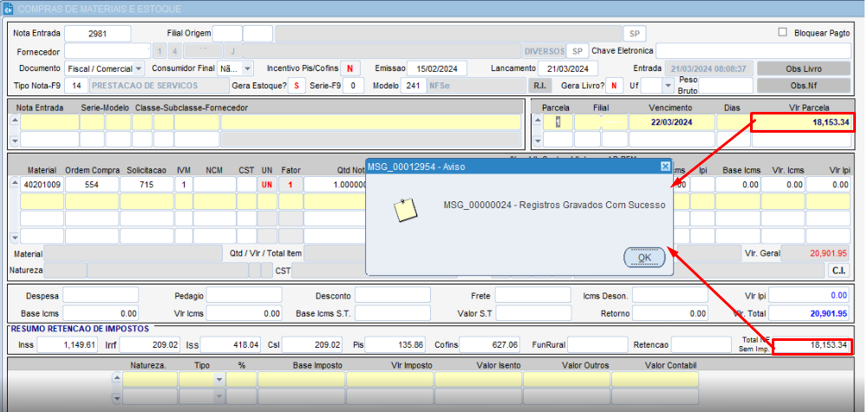The height and width of the screenshot is (412, 868).
Task: Toggle the Incentivo Pis/Cofins N flag
Action: tap(349, 69)
